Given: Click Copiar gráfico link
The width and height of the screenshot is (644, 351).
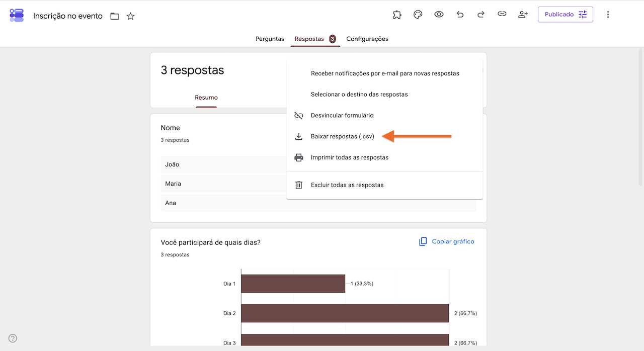Looking at the screenshot, I should click(447, 242).
